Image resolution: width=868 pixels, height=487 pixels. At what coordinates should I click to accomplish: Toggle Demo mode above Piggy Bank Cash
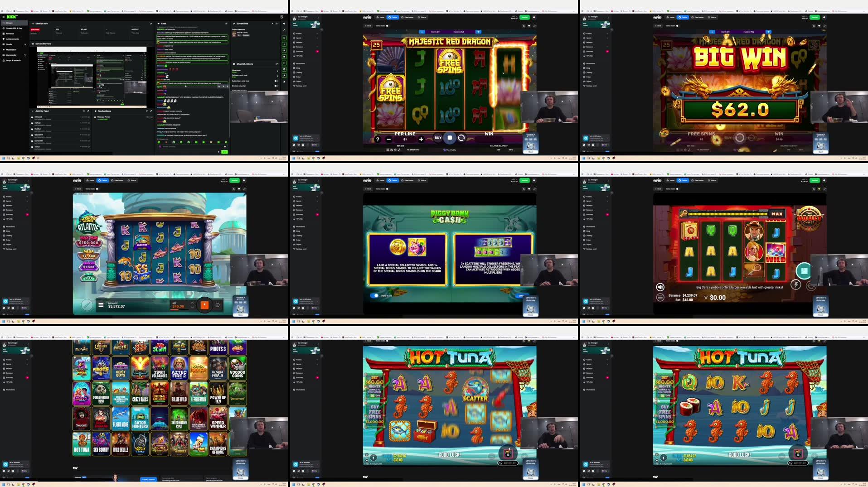click(x=387, y=189)
